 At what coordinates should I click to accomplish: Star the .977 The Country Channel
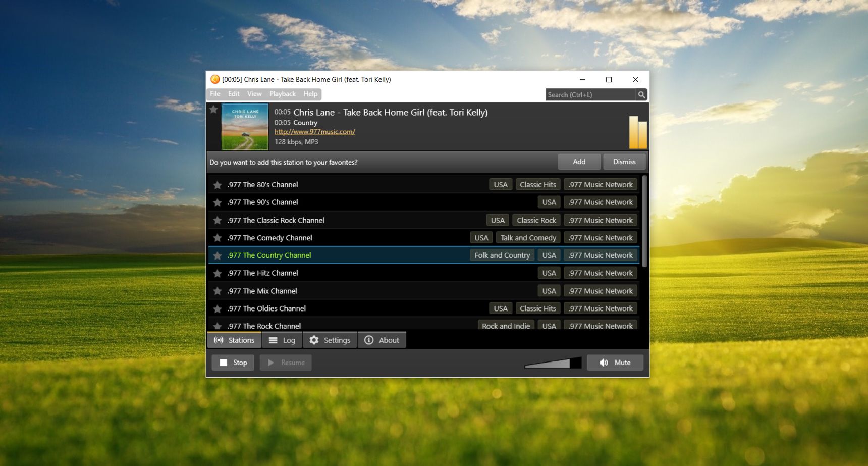tap(218, 256)
